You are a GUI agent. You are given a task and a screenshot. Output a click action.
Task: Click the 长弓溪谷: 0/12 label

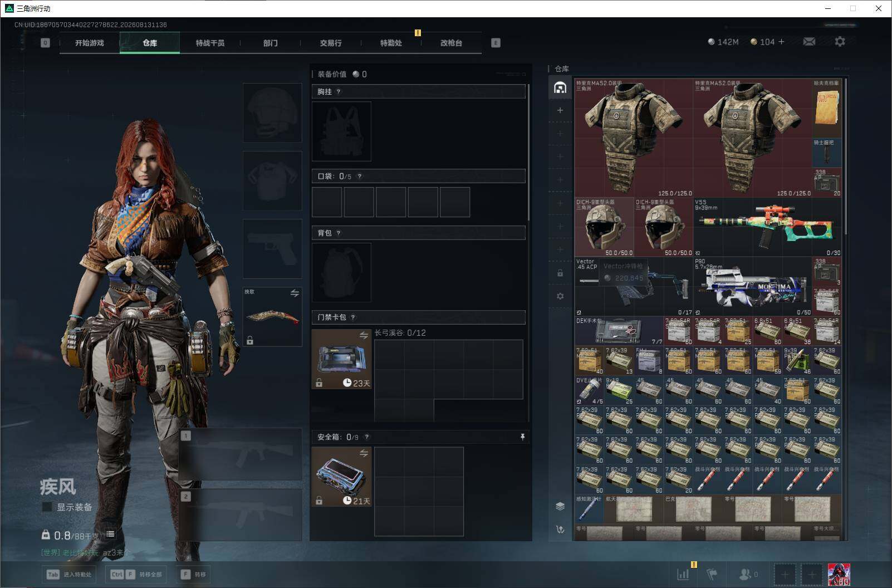[x=400, y=333]
